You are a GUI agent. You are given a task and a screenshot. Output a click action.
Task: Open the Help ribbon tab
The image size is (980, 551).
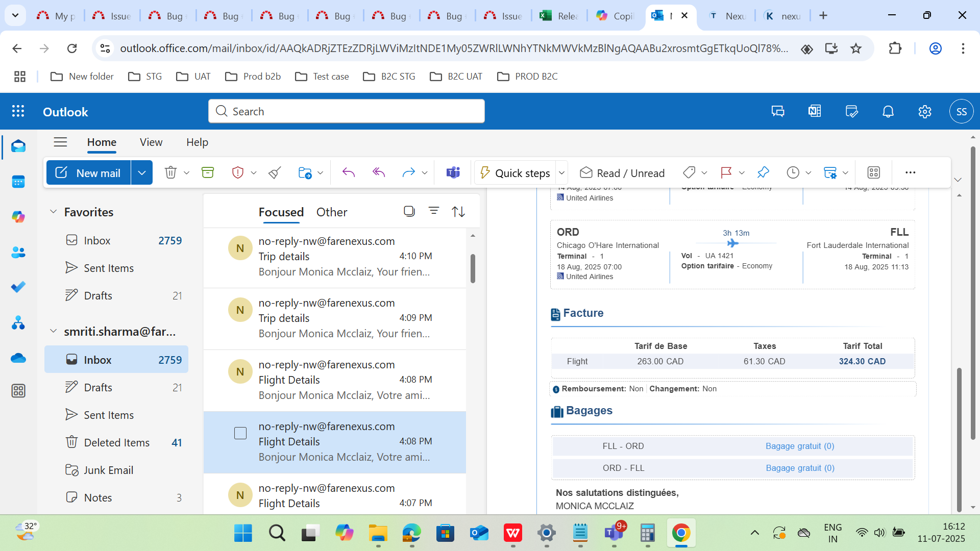197,142
